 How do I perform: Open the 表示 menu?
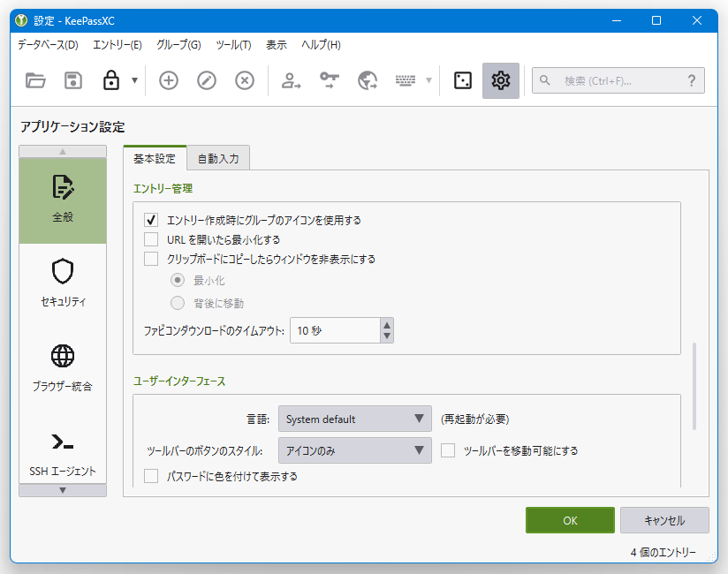pos(277,44)
